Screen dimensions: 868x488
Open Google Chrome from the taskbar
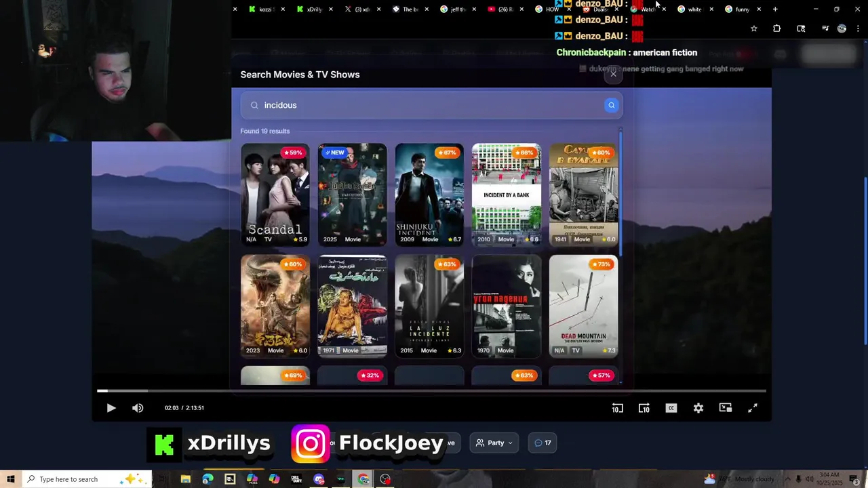363,479
